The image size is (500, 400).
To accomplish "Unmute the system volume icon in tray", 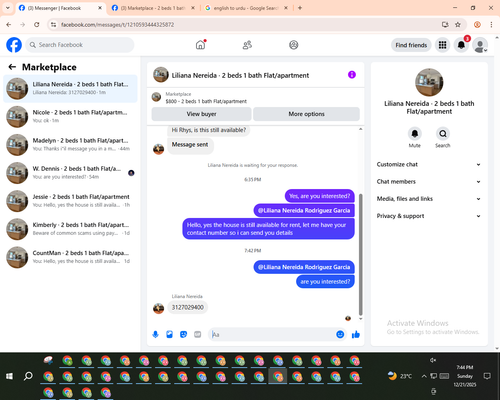I will pyautogui.click(x=433, y=360).
